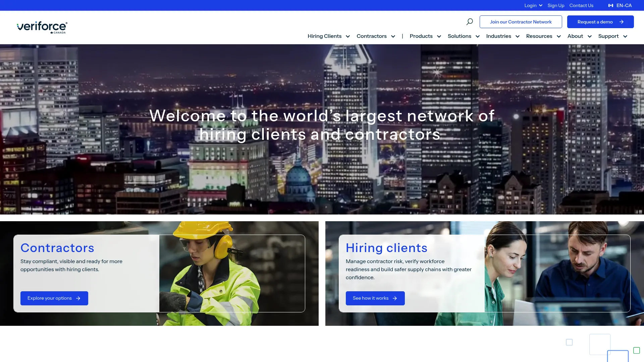Viewport: 644px width, 362px height.
Task: Follow the Contact Us link
Action: coord(581,5)
